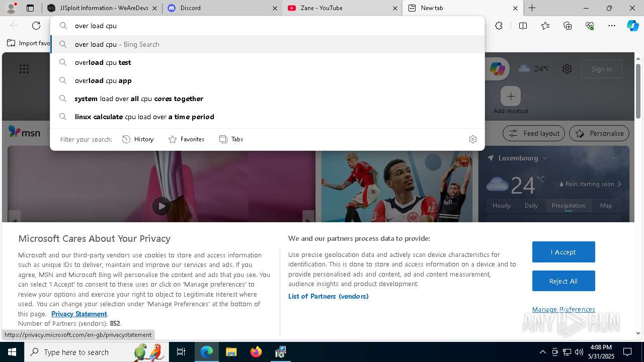Switch to the Discord tab

point(222,8)
